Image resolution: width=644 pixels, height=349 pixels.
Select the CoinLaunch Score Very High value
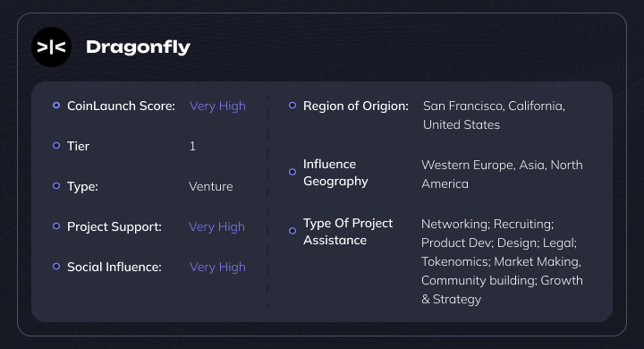[217, 106]
